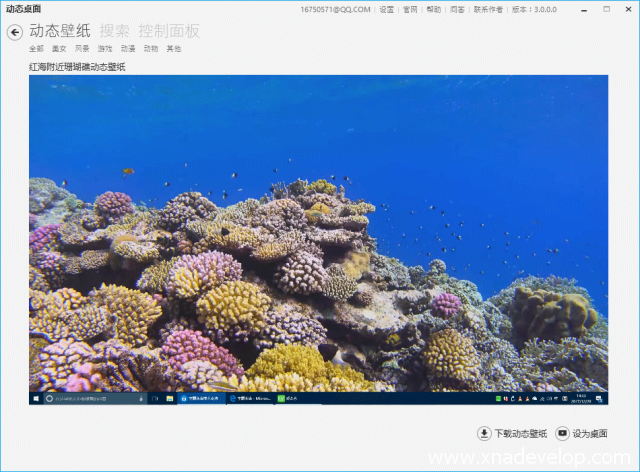The height and width of the screenshot is (472, 640).
Task: Select the 全部 category
Action: coord(36,48)
